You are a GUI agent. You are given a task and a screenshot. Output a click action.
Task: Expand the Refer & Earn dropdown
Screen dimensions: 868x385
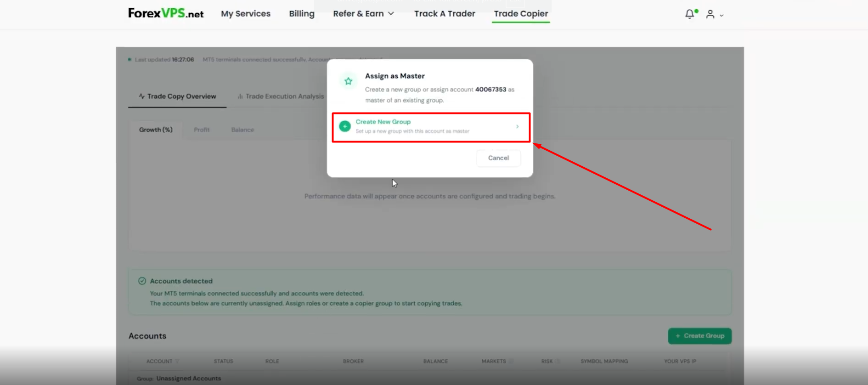[x=363, y=14]
